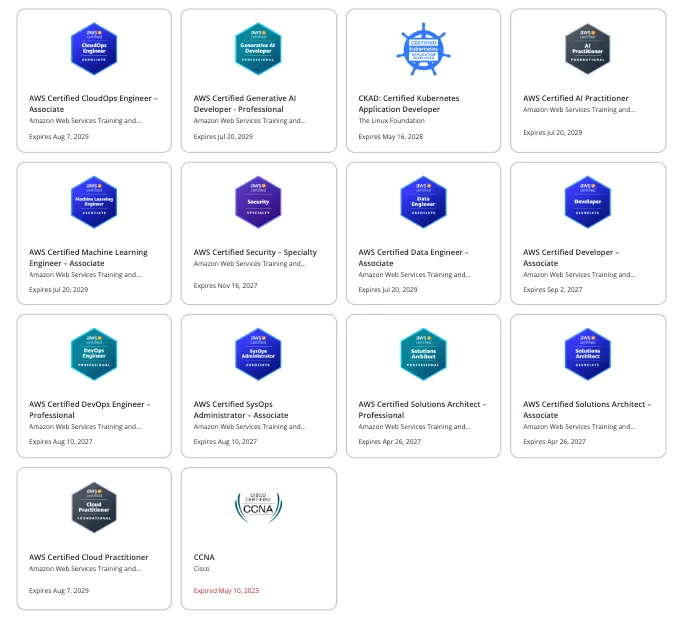Click 'Expires Aug 7, 2029' on CloudOps card
Image resolution: width=687 pixels, height=623 pixels.
coord(59,137)
